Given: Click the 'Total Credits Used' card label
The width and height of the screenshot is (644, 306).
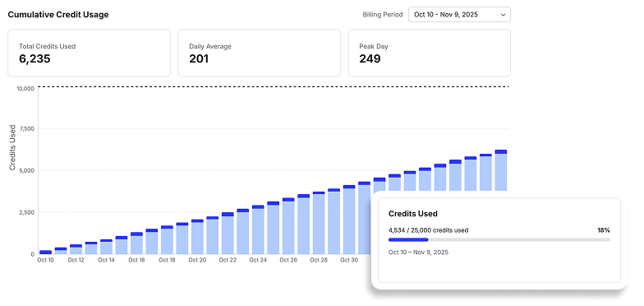Looking at the screenshot, I should [x=48, y=46].
